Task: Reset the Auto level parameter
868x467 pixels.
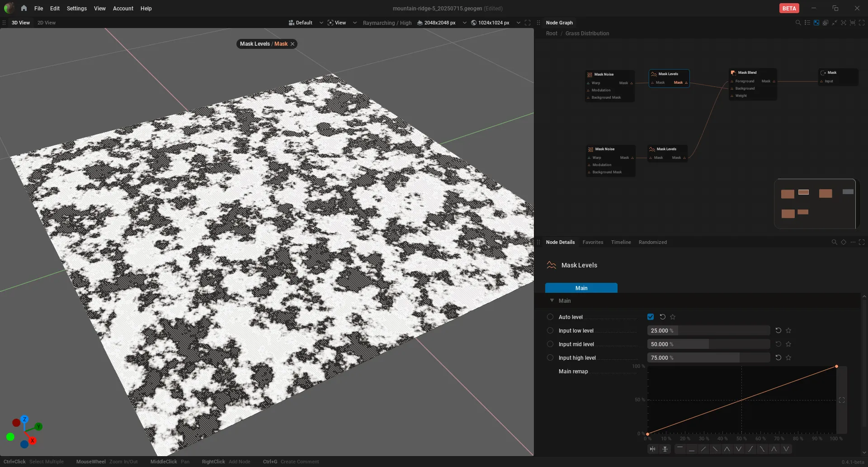Action: tap(663, 317)
